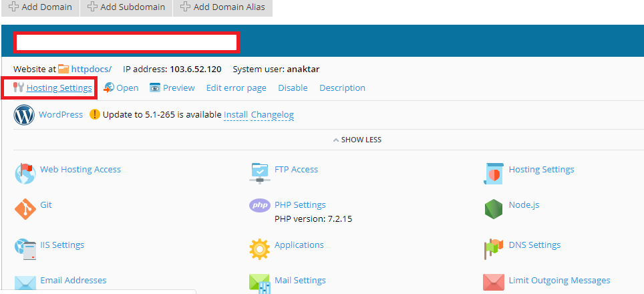Click the Add Domain button
This screenshot has width=644, height=294.
39,7
